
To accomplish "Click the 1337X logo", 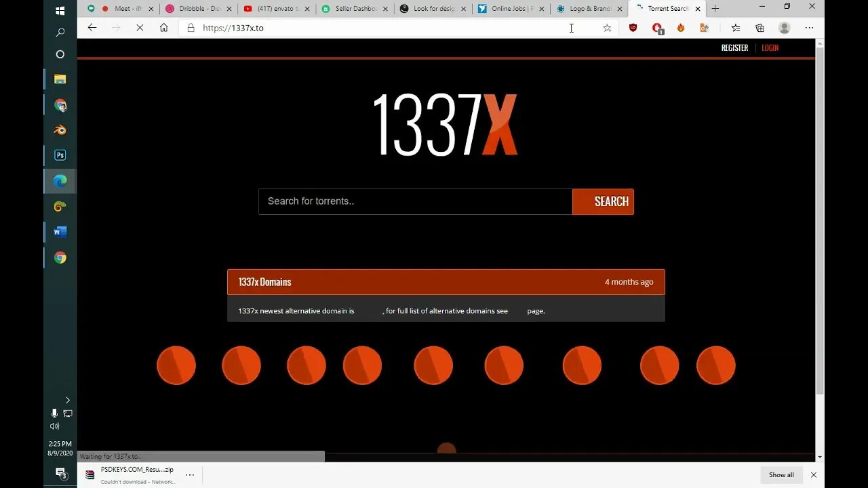I will 445,125.
